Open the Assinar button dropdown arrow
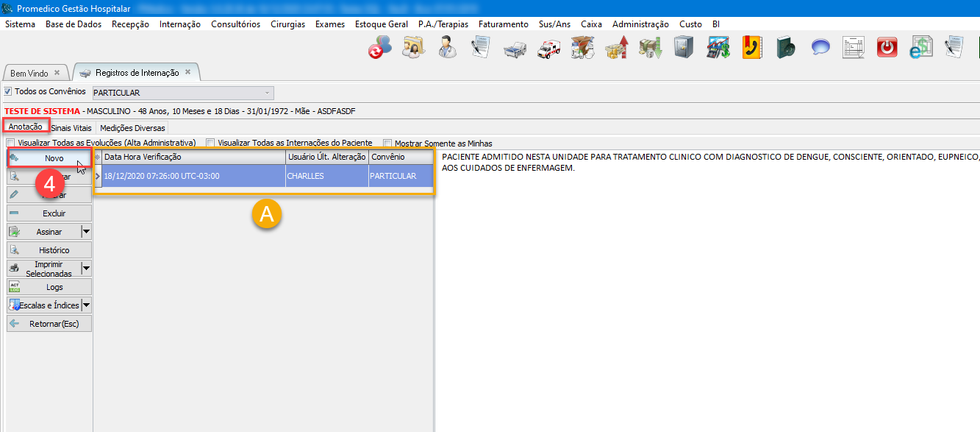980x432 pixels. point(86,232)
